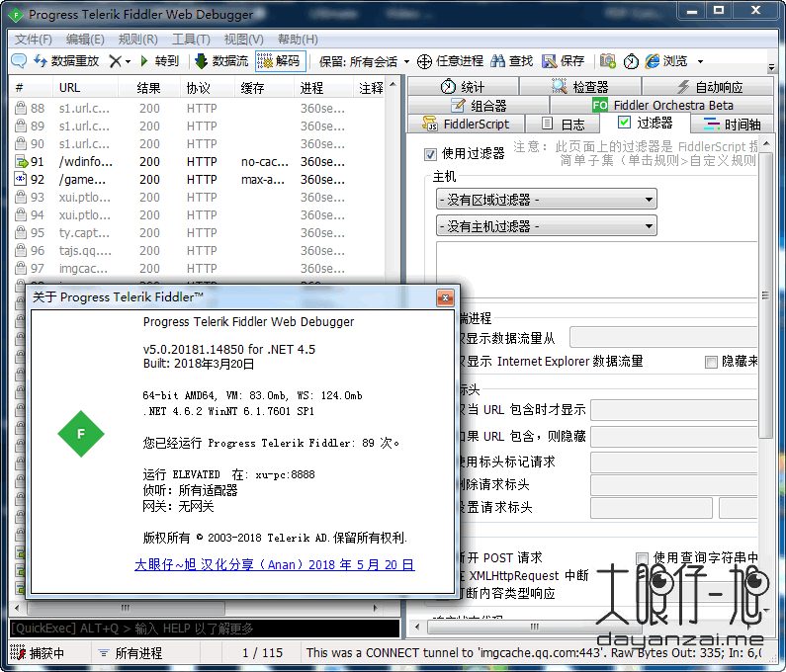Switch to the 检查器 tab
The height and width of the screenshot is (672, 786).
(580, 87)
